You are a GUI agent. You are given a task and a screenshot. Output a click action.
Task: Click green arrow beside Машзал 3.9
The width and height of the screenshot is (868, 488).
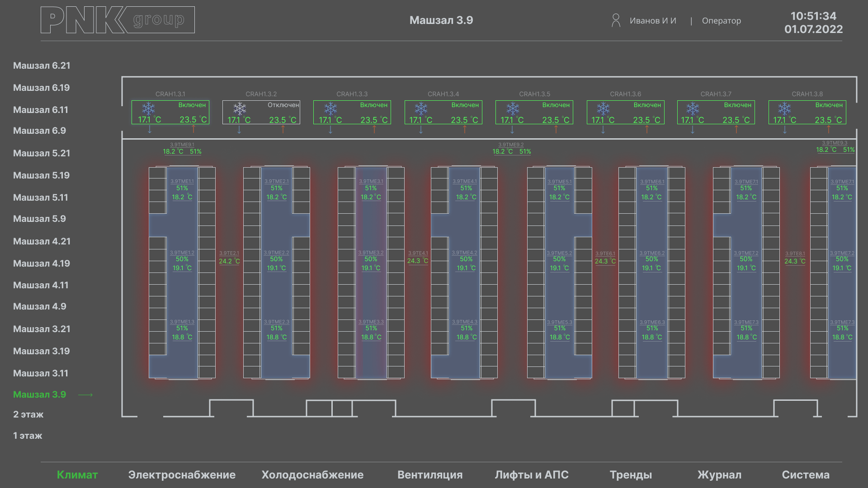pyautogui.click(x=85, y=395)
